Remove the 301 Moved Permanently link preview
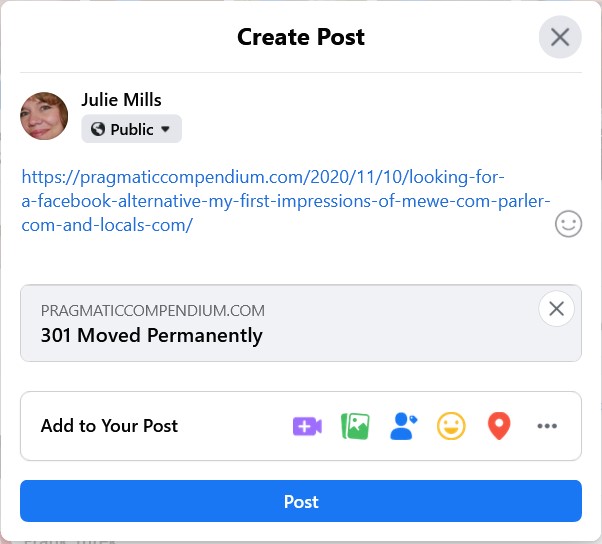 pyautogui.click(x=556, y=309)
